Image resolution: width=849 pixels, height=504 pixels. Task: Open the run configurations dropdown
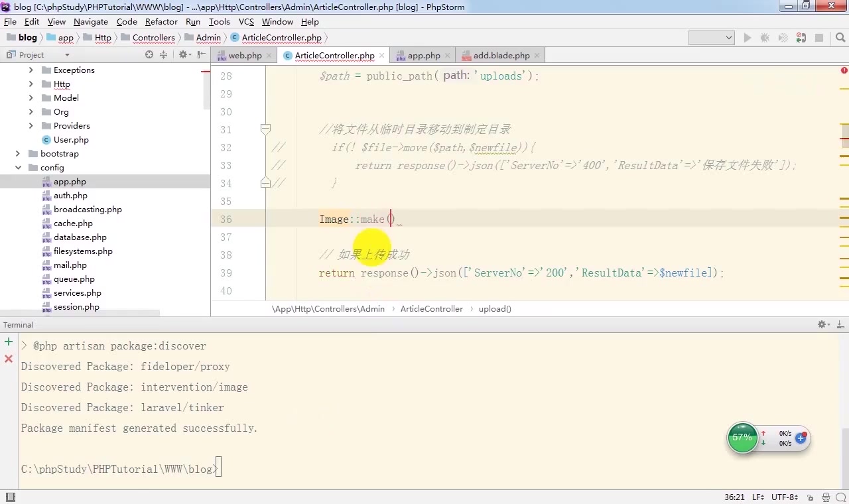(711, 38)
